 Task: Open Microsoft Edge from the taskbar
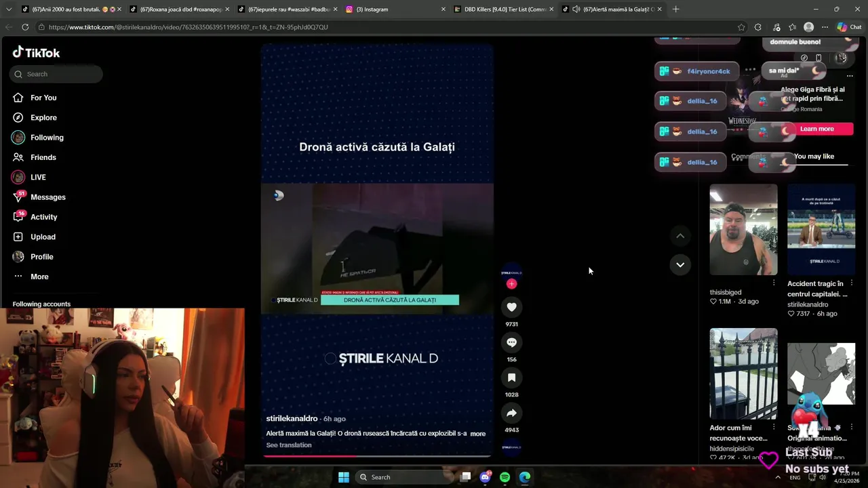(x=525, y=477)
